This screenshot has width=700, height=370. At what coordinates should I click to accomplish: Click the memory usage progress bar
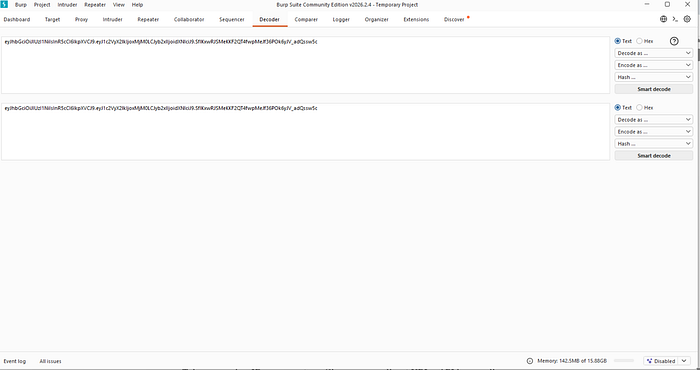[624, 361]
